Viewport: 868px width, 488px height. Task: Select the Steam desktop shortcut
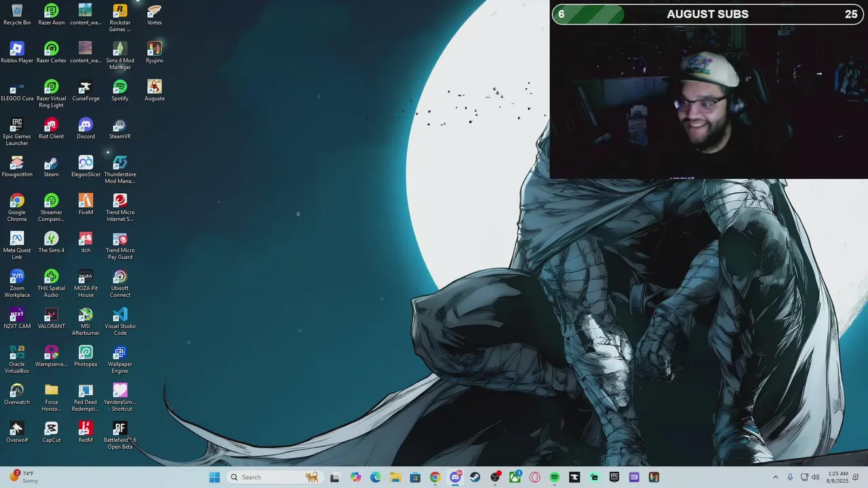pos(52,166)
